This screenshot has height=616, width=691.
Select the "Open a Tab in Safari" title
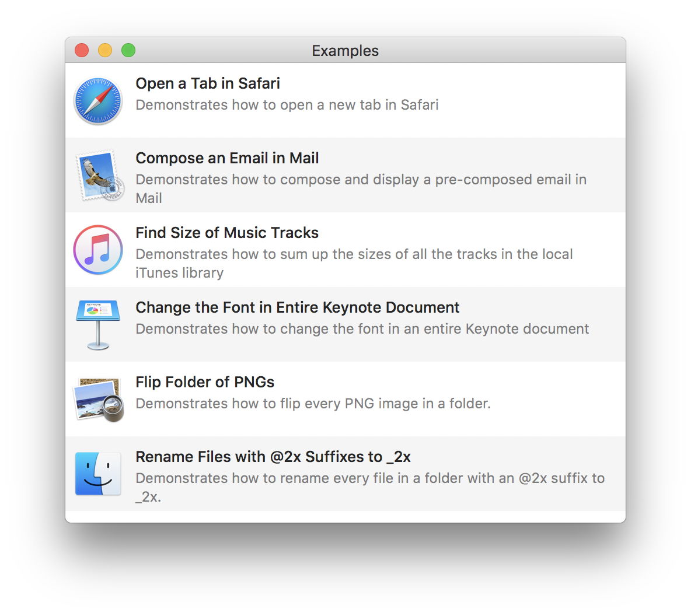(x=208, y=83)
